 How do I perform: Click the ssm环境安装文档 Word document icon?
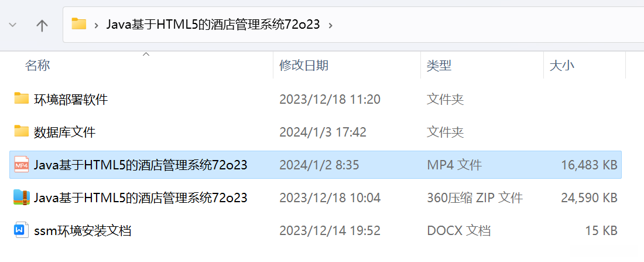21,230
